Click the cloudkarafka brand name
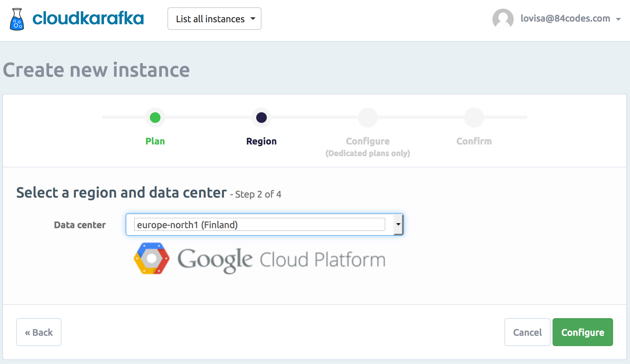 pos(88,18)
